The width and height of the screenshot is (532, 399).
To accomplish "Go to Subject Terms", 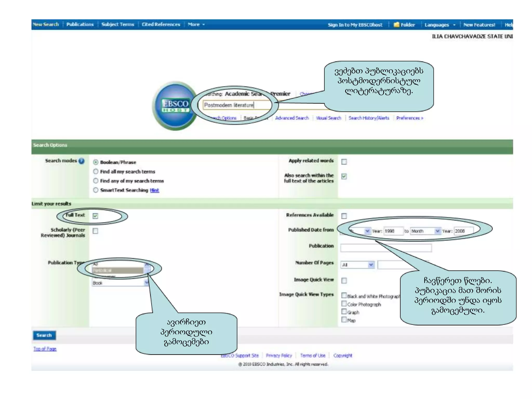I will click(118, 24).
